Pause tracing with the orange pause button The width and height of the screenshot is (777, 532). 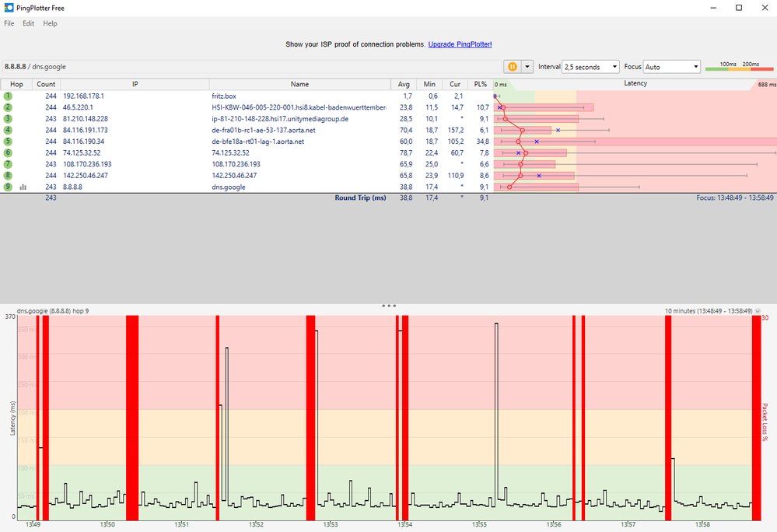[x=513, y=66]
